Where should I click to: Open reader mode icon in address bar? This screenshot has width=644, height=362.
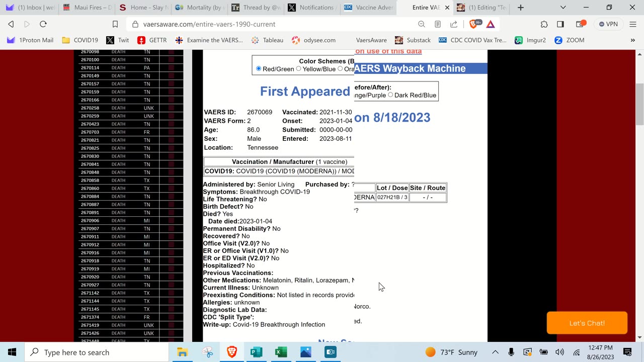[438, 24]
